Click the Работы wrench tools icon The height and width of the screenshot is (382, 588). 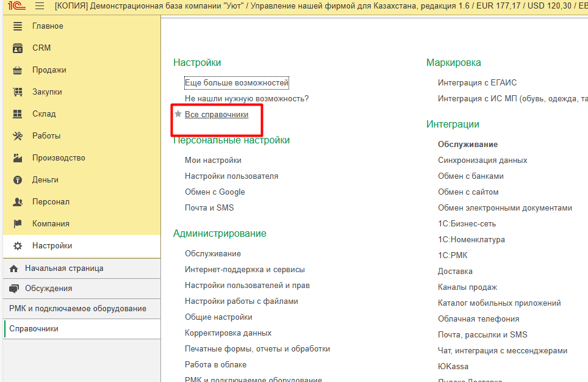coord(18,136)
